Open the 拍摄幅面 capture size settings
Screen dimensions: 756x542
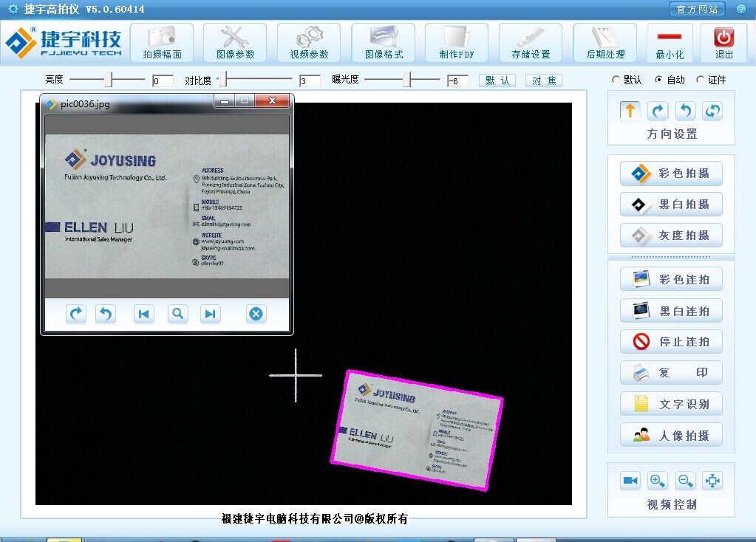click(162, 43)
